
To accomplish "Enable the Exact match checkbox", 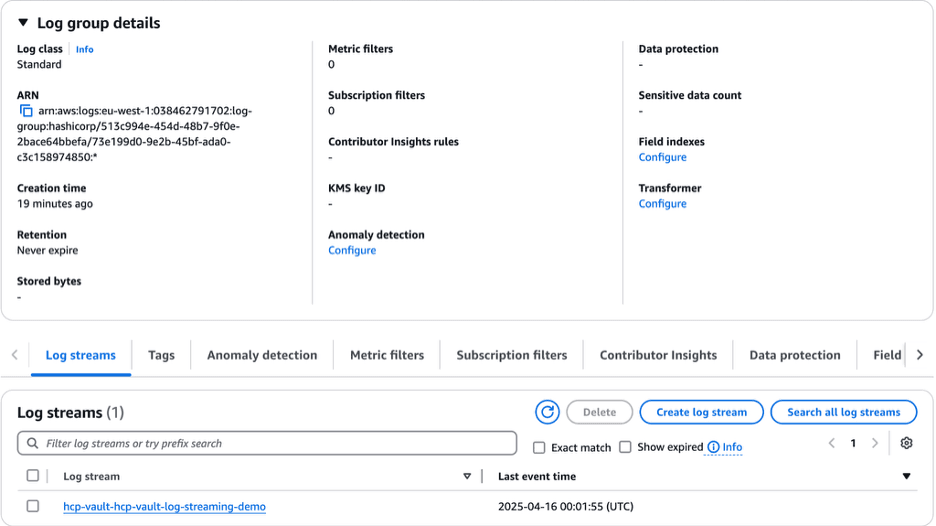I will tap(540, 448).
